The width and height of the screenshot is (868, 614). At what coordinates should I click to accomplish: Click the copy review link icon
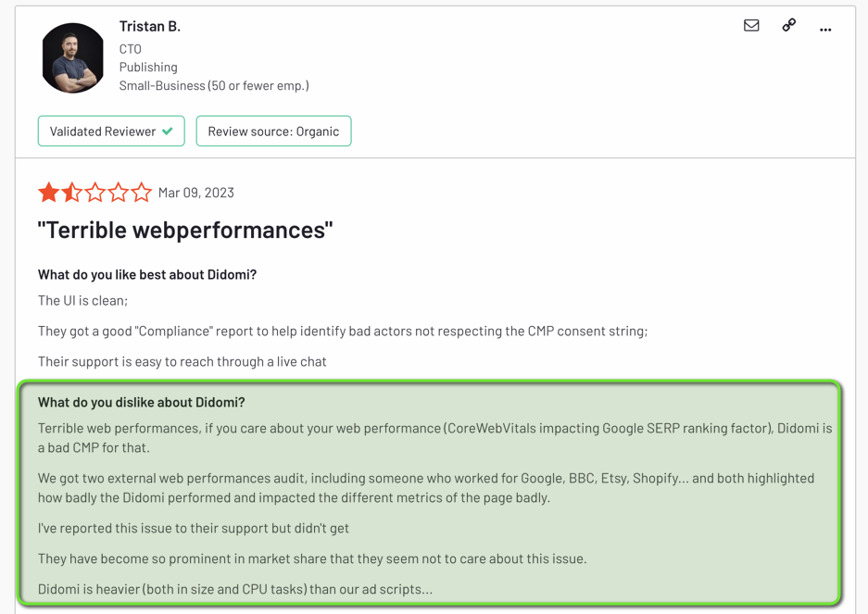coord(788,26)
